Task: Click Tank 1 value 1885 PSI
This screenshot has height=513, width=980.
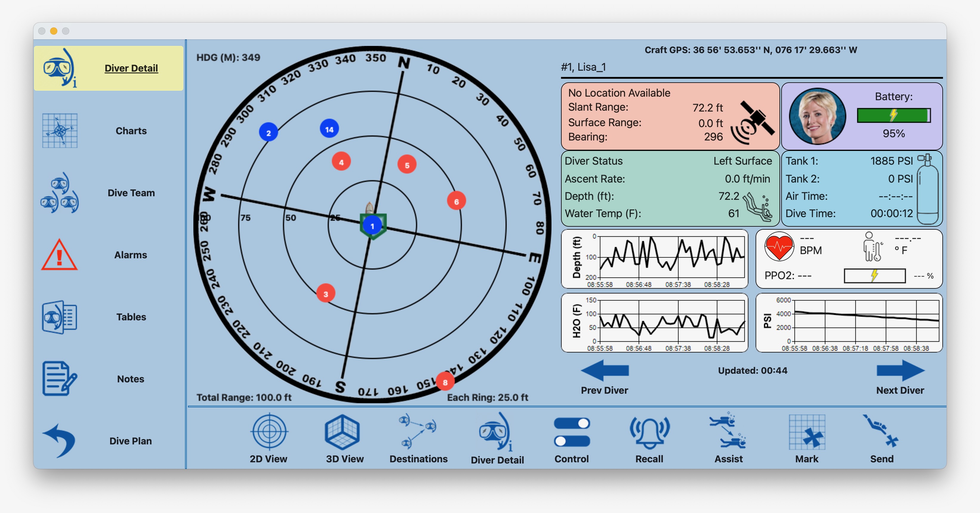Action: [x=891, y=161]
